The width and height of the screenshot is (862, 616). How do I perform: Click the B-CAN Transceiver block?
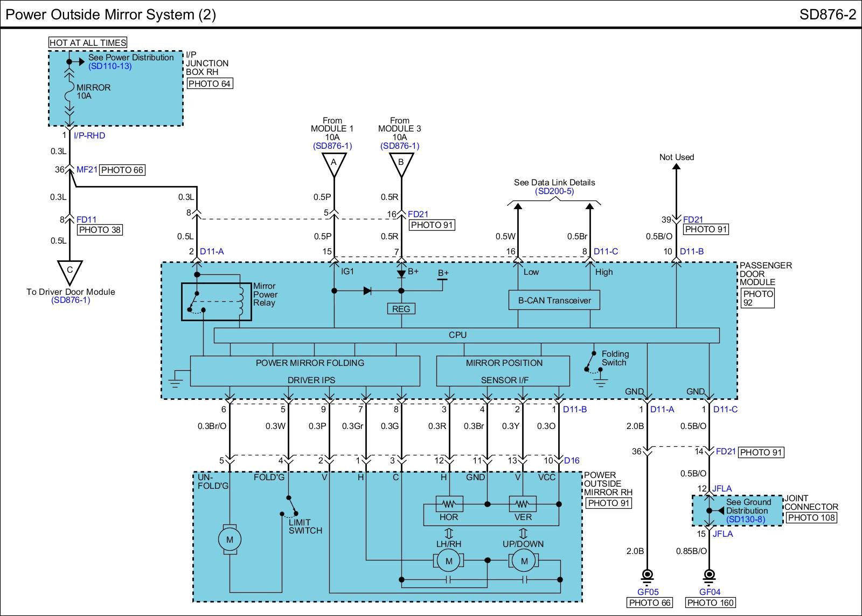554,301
